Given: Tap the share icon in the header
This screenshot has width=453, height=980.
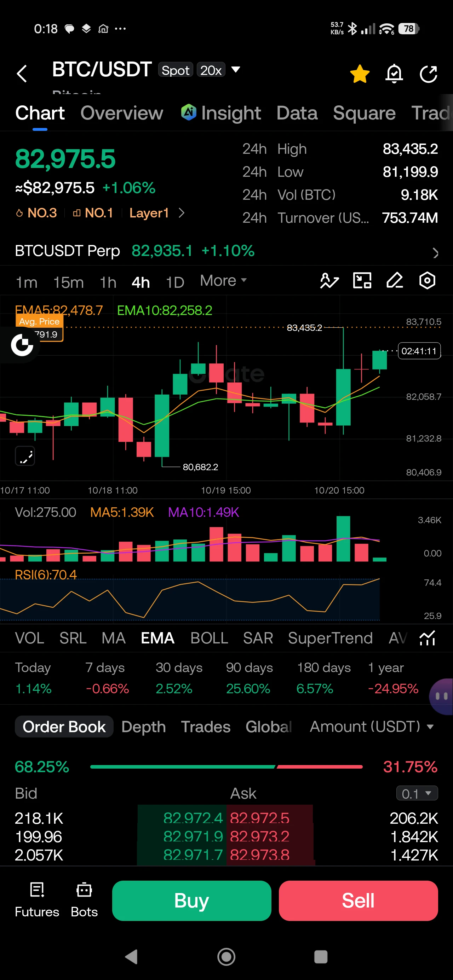Looking at the screenshot, I should (428, 74).
